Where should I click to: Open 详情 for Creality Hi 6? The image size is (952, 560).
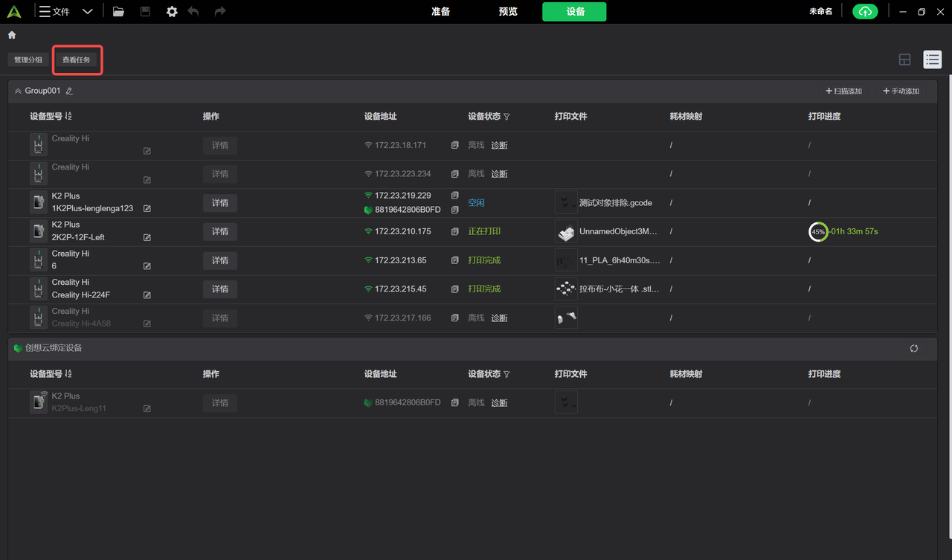(220, 260)
